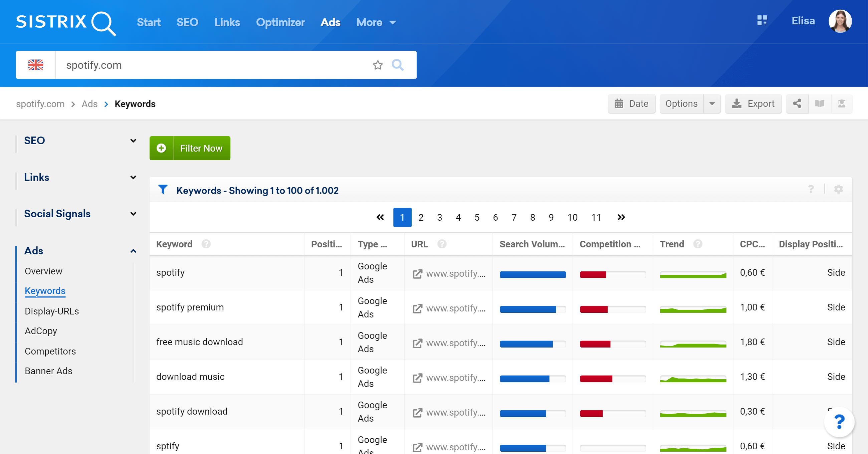The width and height of the screenshot is (868, 454).
Task: Open the Links top navigation tab
Action: 227,22
